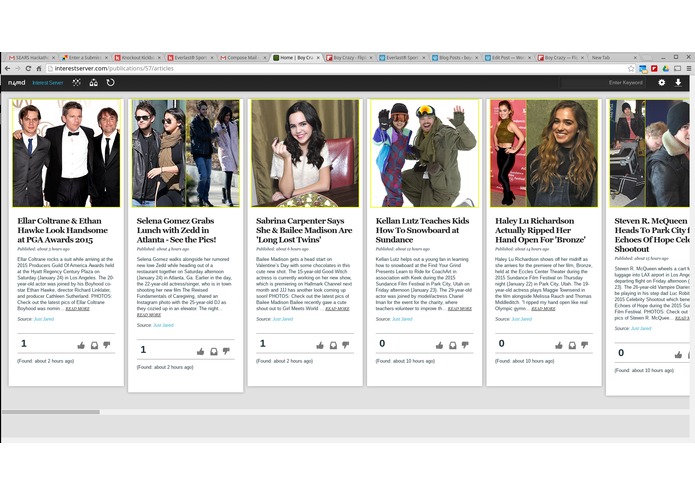Open the Kellan Lutz Teaches Kids headline
This screenshot has height=494, width=695.
pyautogui.click(x=422, y=230)
